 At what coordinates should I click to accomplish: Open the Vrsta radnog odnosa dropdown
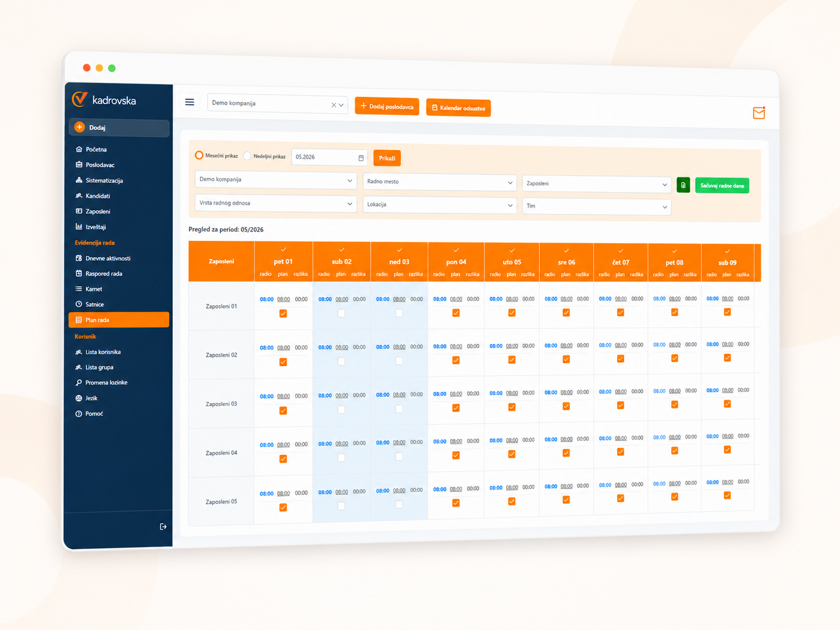276,204
